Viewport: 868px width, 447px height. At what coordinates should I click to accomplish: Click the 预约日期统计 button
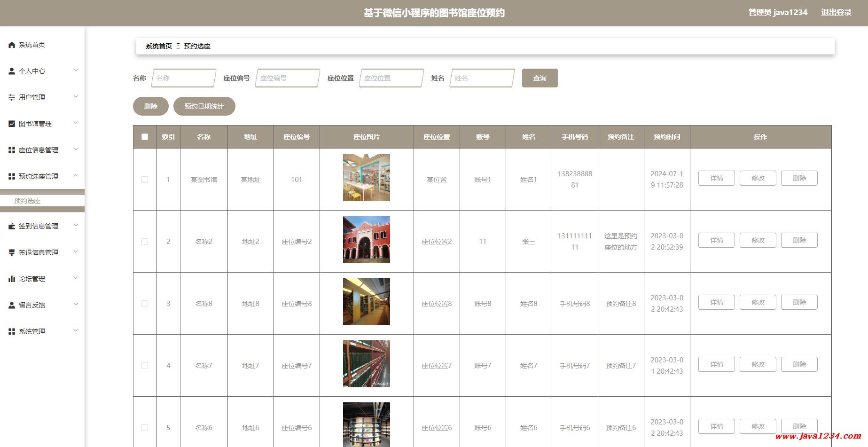(204, 106)
